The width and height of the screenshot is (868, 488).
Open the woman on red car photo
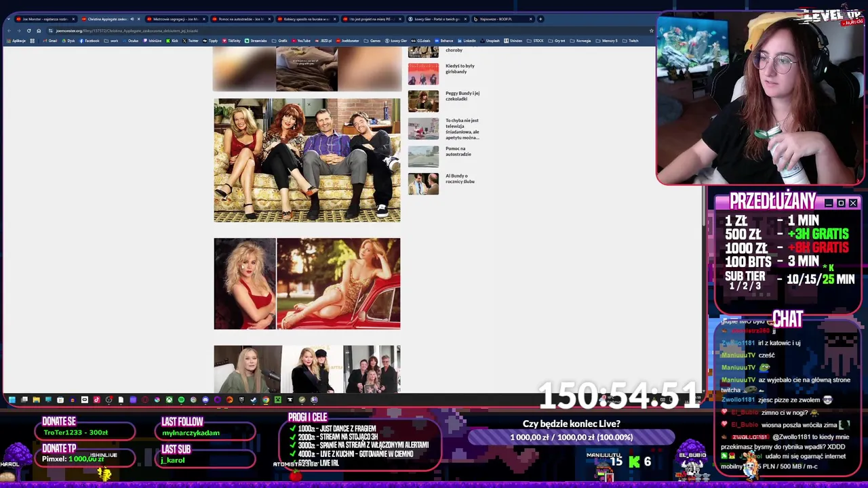(338, 283)
